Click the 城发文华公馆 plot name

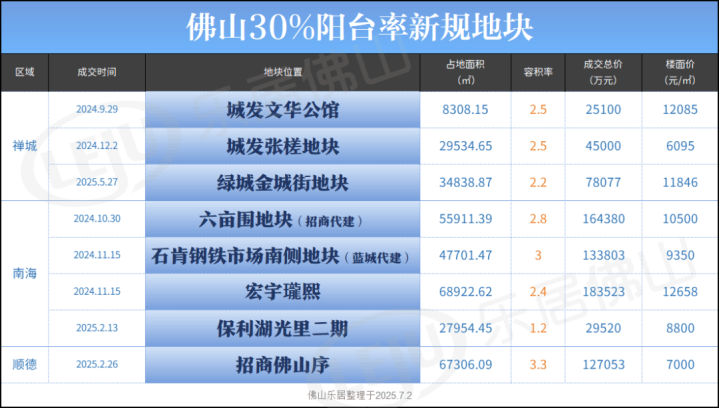point(283,110)
